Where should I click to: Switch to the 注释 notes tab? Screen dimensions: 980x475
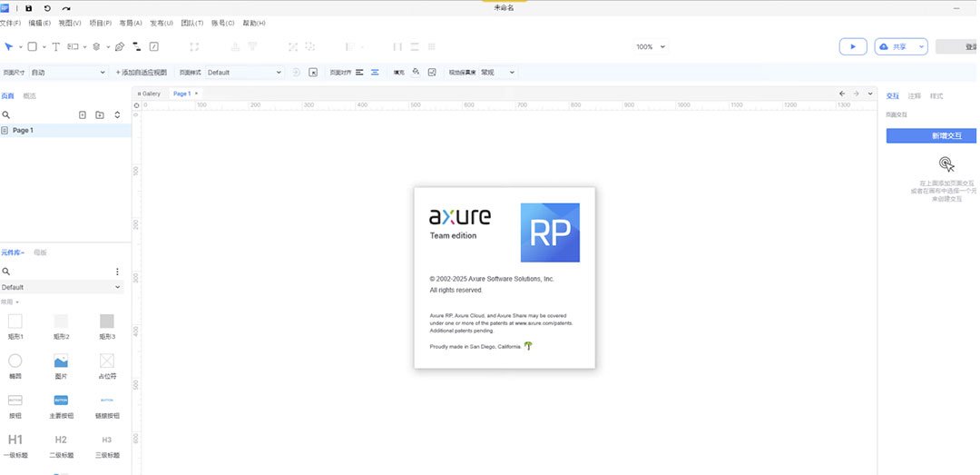coord(915,96)
